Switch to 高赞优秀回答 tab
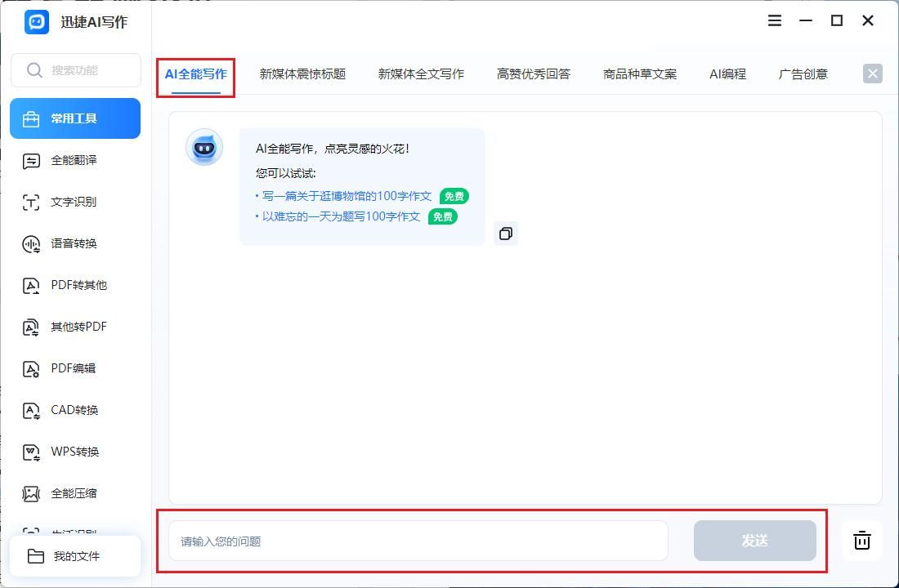 pos(534,74)
